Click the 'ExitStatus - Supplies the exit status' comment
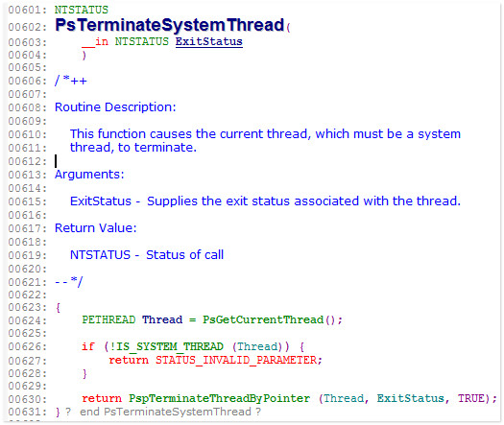504x425 pixels. [265, 201]
